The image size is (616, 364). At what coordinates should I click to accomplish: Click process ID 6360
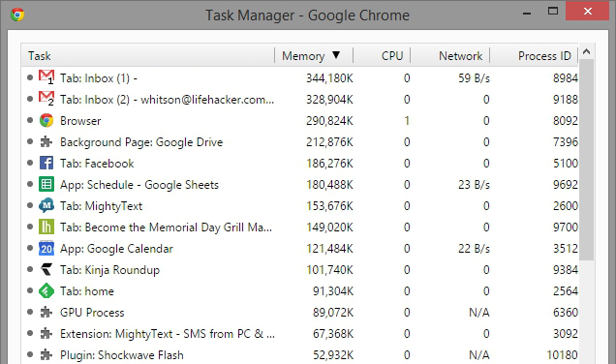click(x=566, y=312)
